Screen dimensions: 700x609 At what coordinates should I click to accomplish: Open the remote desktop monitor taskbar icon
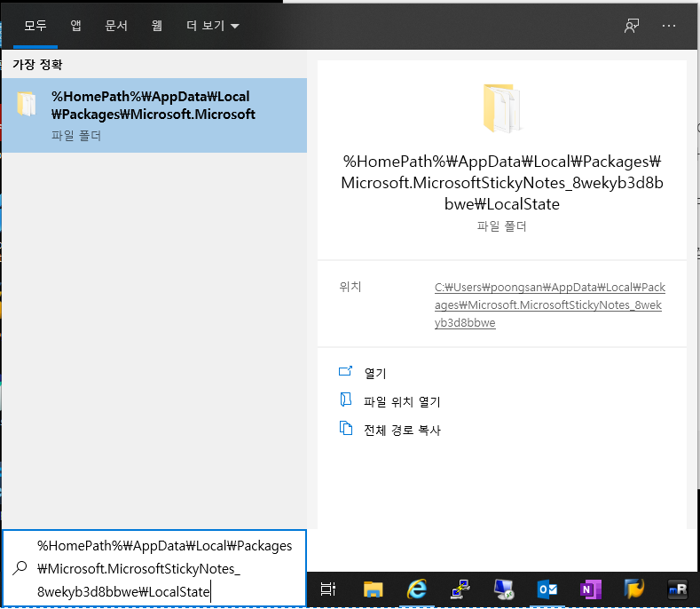504,589
